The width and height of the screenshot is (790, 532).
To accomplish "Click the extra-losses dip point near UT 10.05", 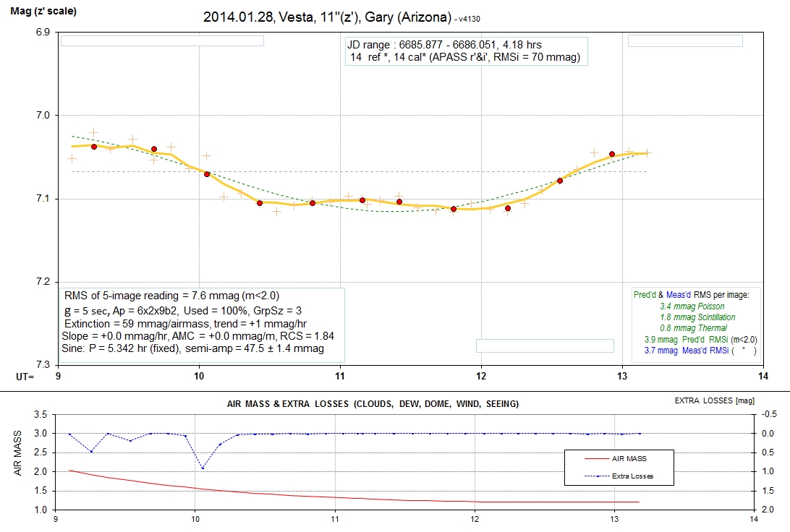I will [203, 468].
